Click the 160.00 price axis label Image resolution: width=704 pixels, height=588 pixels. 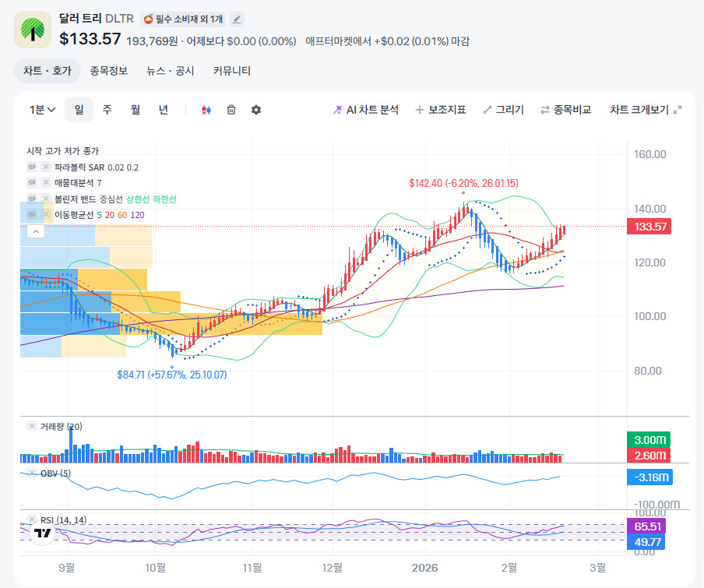point(649,154)
